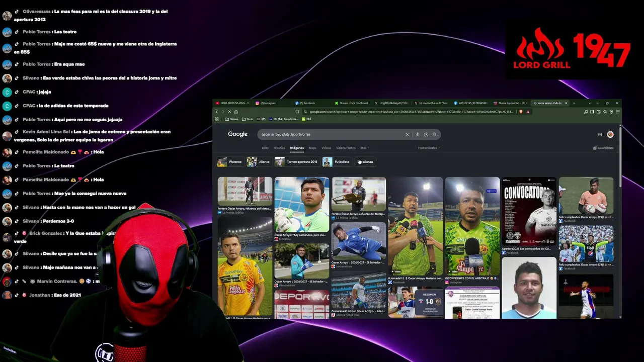Open the 365 bookmark
Viewport: 644px width, 362px height.
[261, 119]
